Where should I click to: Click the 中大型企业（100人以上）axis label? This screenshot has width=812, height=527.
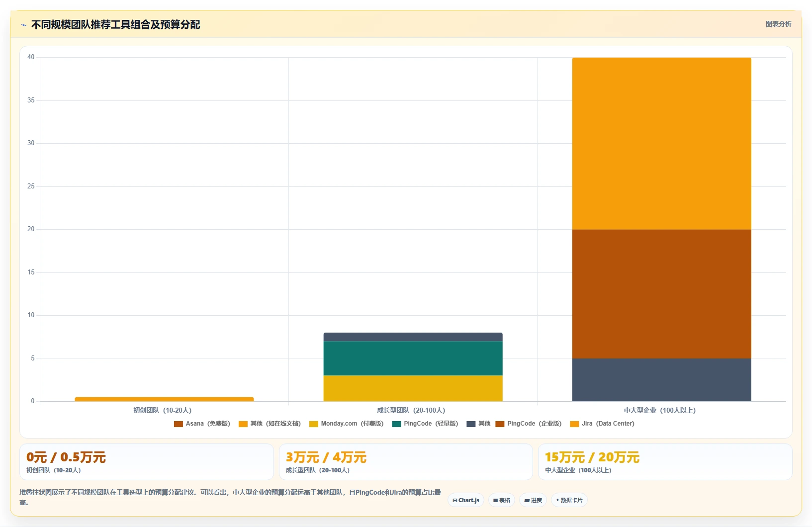(660, 411)
